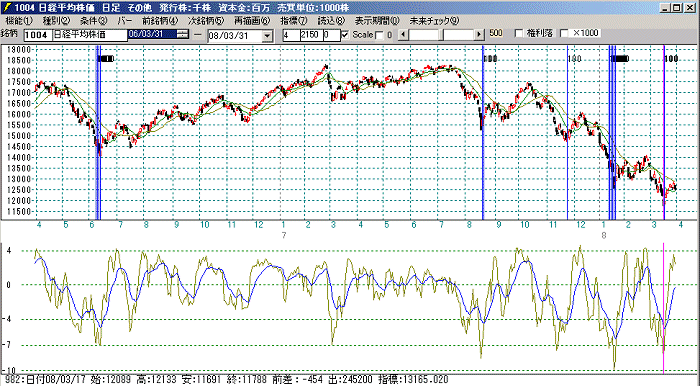Click the scrollbar right arrow near 500
Screen dimensions: 700x386
pos(479,34)
